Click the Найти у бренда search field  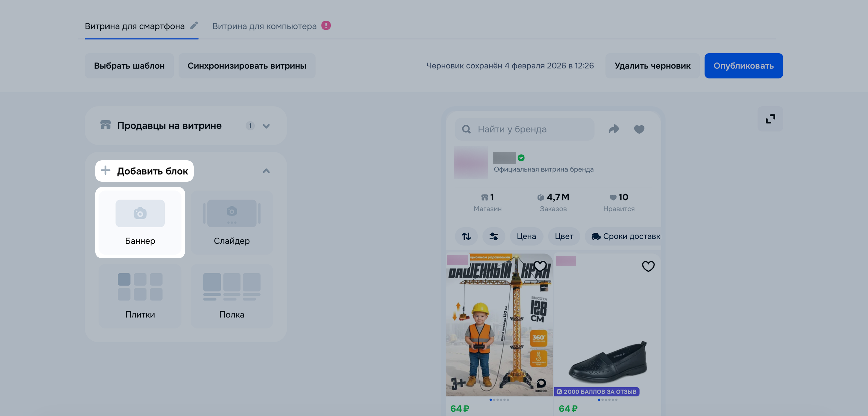pos(524,129)
